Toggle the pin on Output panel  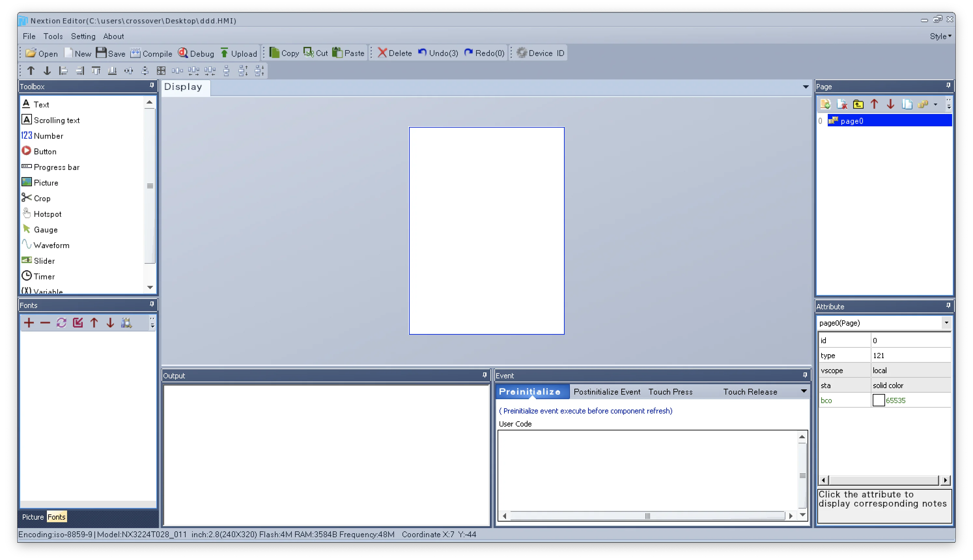coord(485,375)
